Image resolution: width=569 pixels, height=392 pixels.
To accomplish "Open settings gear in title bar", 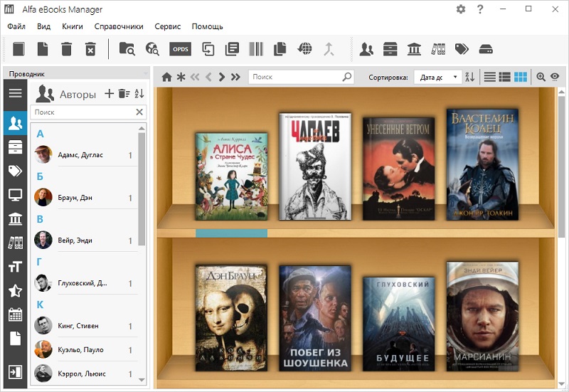I will tap(460, 9).
